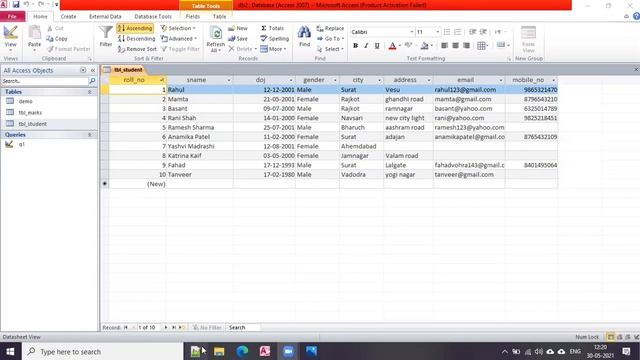Open the Find binoculars tool
Viewport: 640px width, 360px height.
coord(304,36)
